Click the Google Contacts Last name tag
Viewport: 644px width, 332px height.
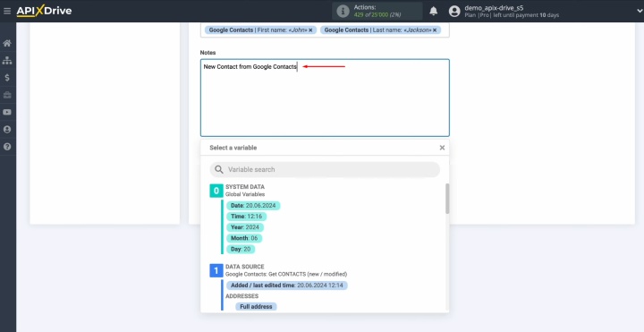tap(380, 30)
